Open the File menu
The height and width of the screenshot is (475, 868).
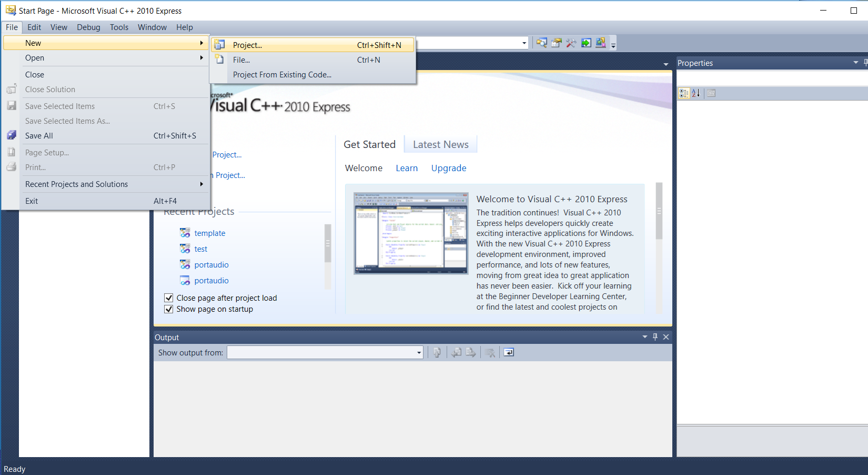click(12, 27)
